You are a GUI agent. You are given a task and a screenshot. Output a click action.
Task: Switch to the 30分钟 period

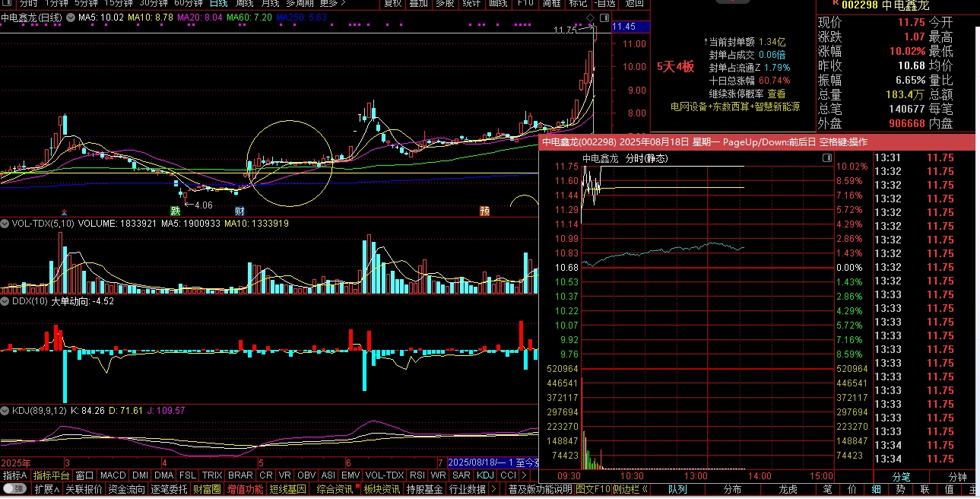[154, 3]
